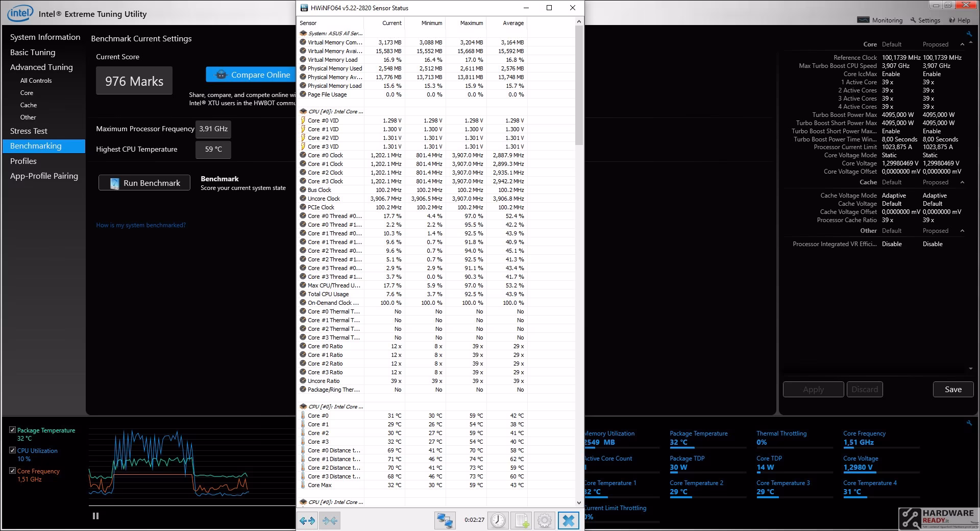
Task: Click thermometer icon beside Core #0 temperature row
Action: pyautogui.click(x=303, y=416)
